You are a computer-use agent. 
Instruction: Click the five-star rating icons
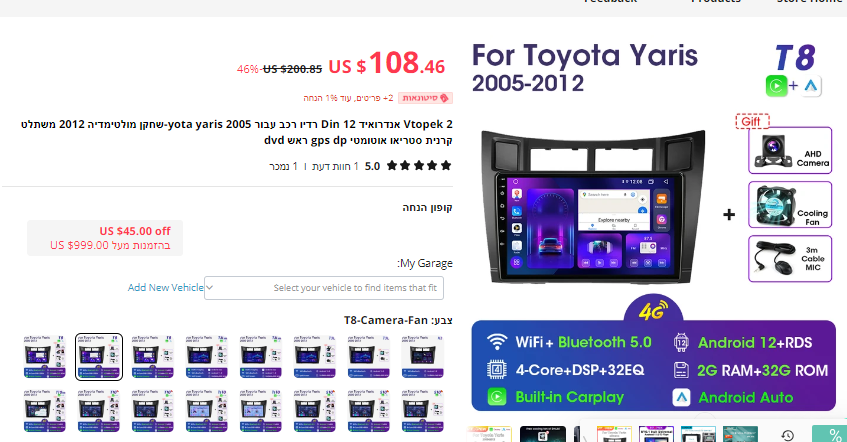coord(419,166)
